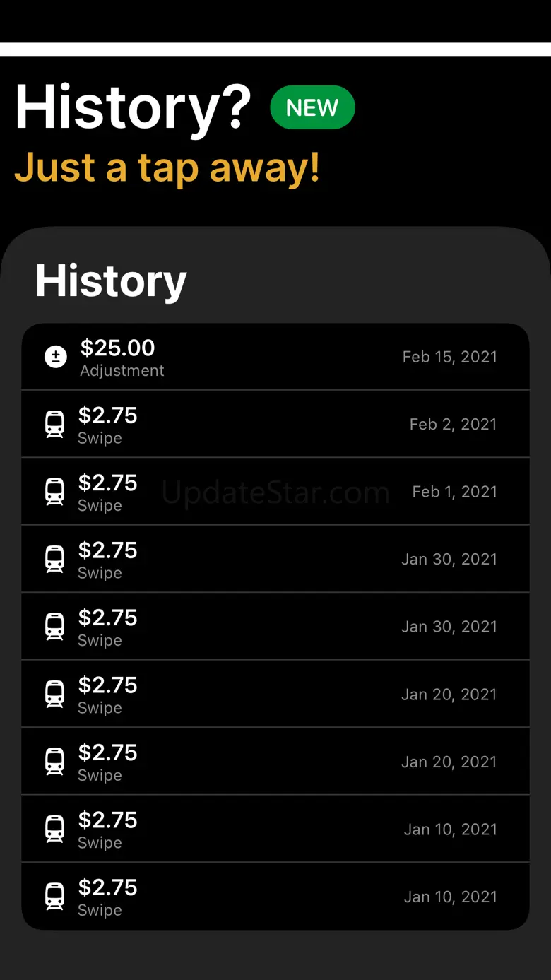Tap the Feb 1, 2021 date label
The image size is (551, 980).
point(454,492)
